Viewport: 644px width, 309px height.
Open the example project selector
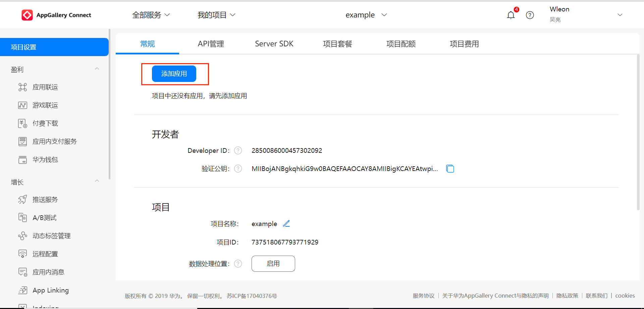[366, 15]
